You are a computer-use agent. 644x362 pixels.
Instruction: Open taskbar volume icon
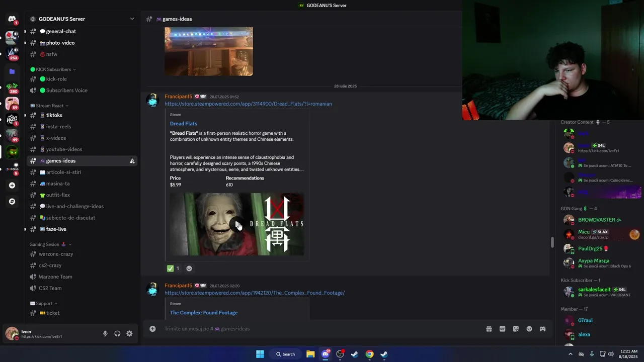coord(611,354)
